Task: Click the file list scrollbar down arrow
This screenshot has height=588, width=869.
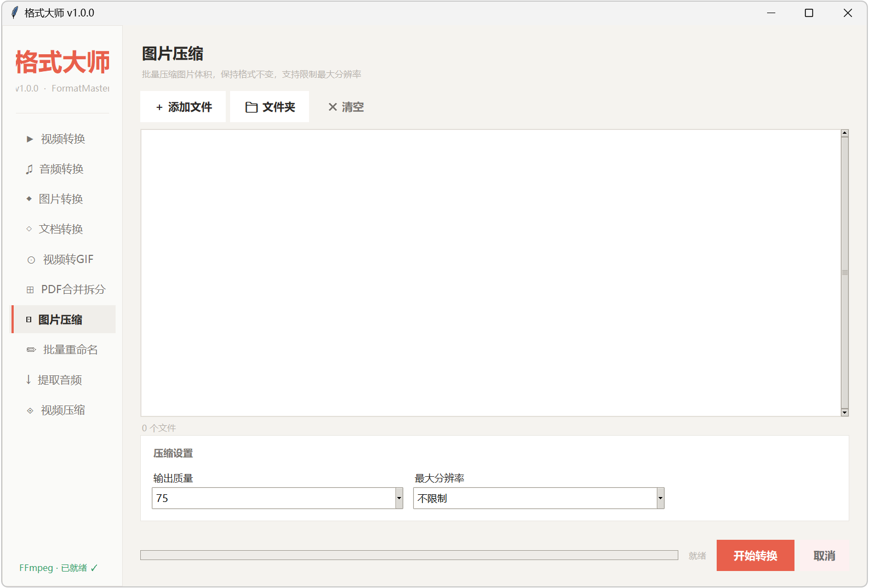Action: [x=845, y=412]
